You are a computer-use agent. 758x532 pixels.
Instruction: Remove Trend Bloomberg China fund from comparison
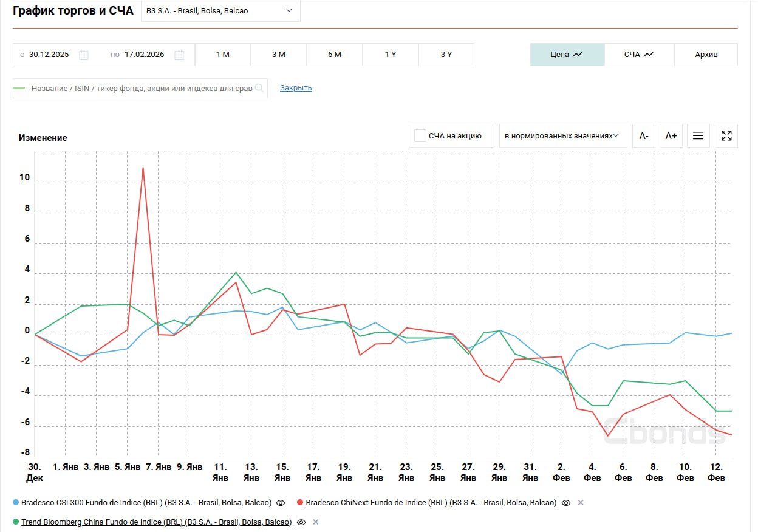(x=316, y=522)
